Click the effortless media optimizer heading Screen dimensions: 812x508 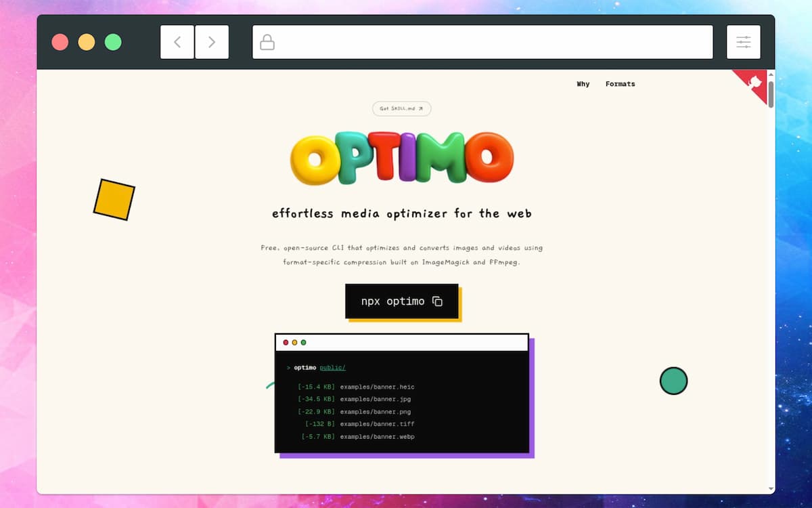(402, 213)
